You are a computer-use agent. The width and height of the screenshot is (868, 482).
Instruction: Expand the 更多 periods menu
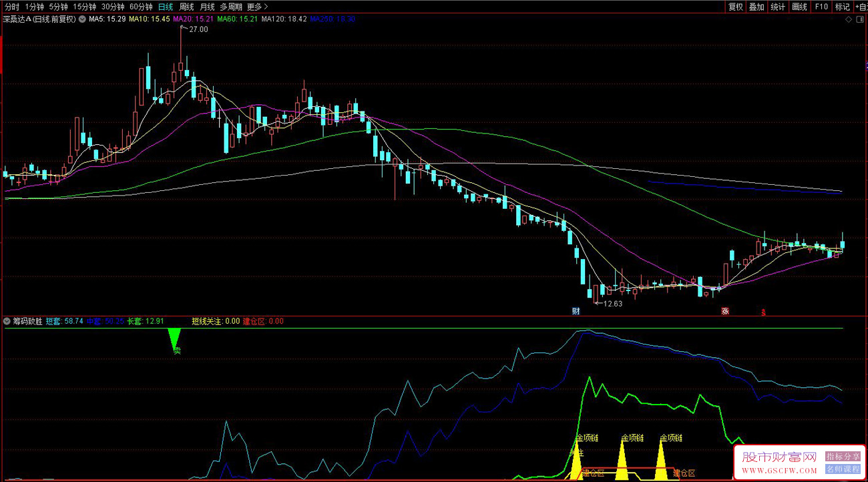(257, 7)
